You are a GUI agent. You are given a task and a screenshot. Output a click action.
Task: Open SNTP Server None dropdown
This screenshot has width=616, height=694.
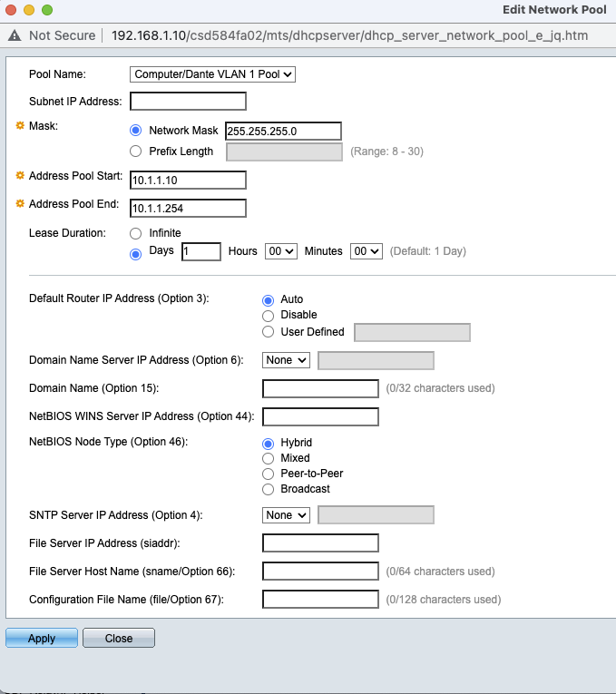click(286, 515)
